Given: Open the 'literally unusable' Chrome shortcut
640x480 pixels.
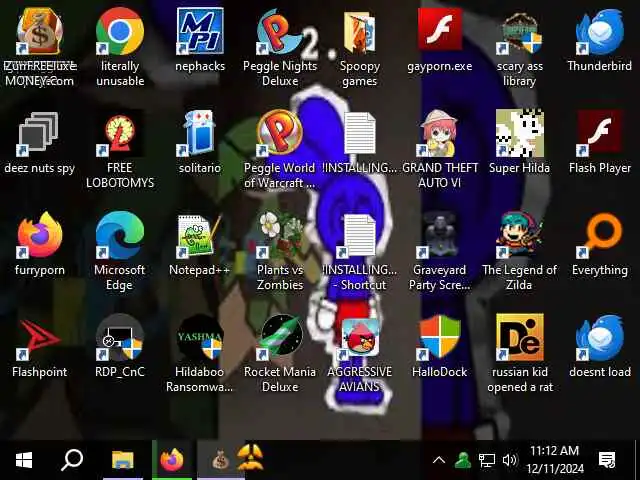Looking at the screenshot, I should click(120, 32).
